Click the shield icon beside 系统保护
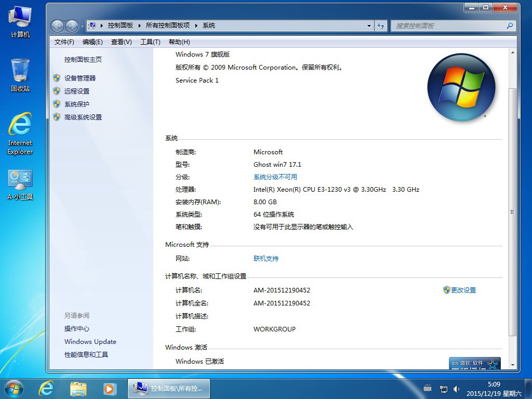 pos(57,104)
